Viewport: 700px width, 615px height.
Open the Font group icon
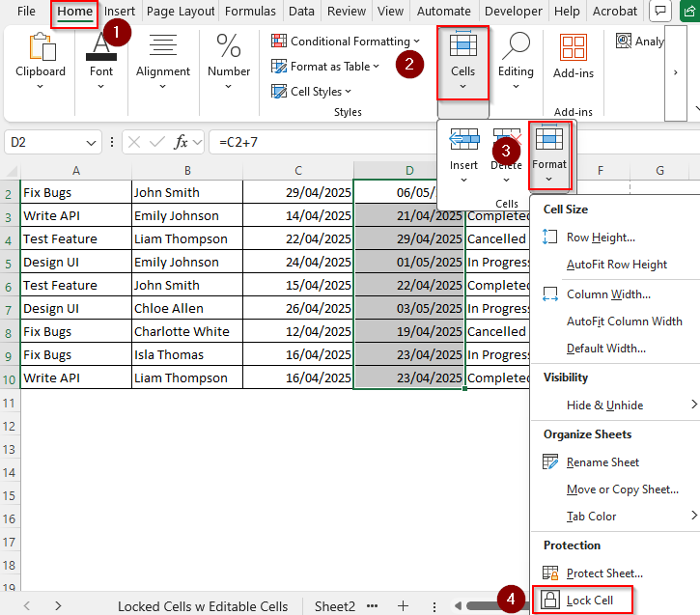pos(101,46)
